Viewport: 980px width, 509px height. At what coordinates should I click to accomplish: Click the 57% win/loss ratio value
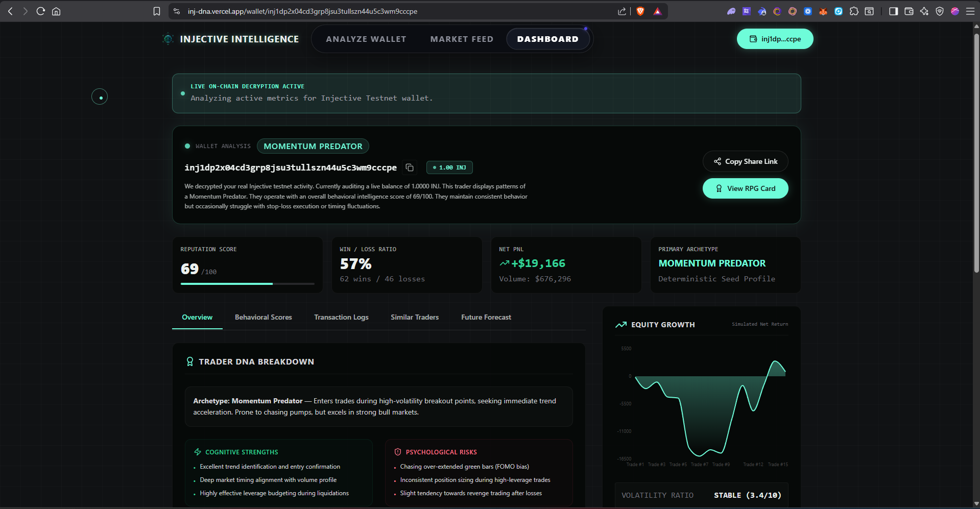click(356, 264)
